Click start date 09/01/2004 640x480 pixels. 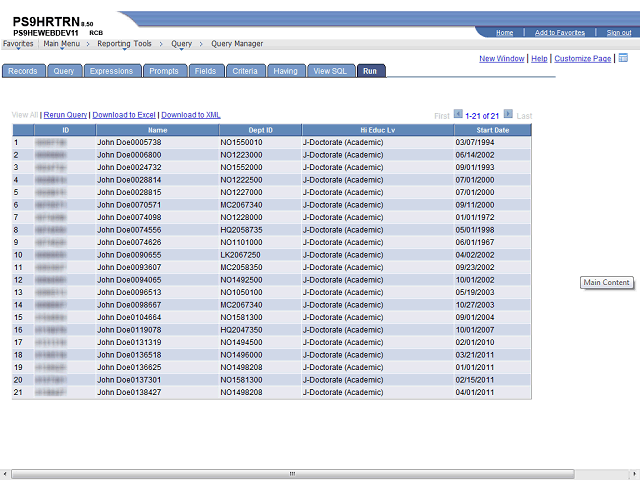[x=475, y=318]
